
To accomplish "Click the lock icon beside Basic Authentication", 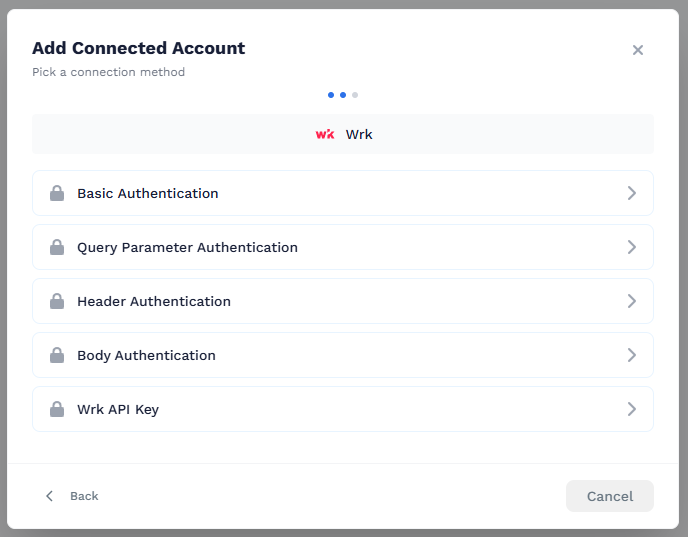I will pos(57,193).
